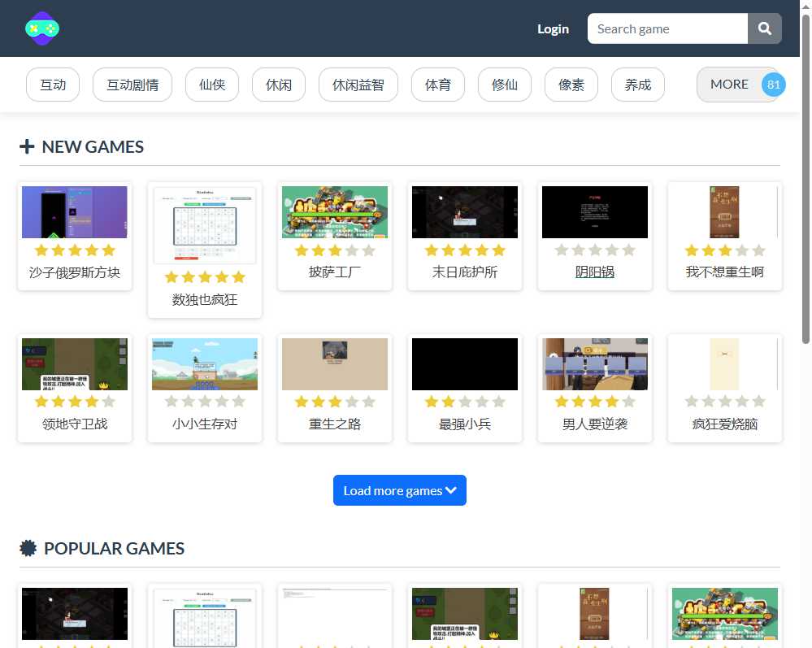
Task: Open the 体育 games category
Action: click(438, 84)
